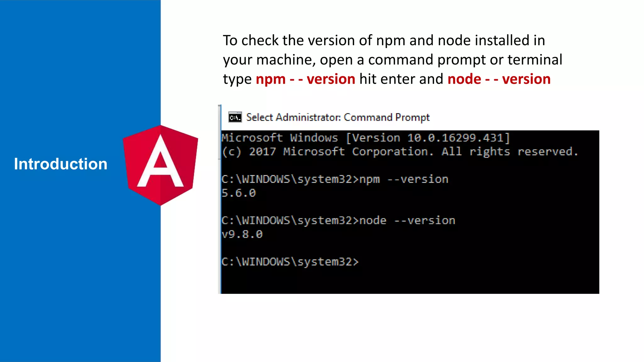
Task: Click the 'Microsoft Windows' terminal line
Action: tap(280, 138)
